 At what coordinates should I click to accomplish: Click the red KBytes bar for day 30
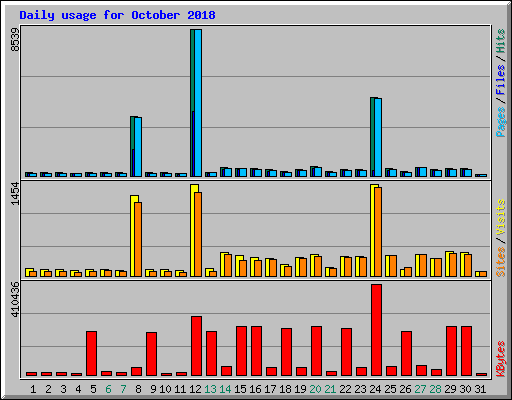click(466, 351)
